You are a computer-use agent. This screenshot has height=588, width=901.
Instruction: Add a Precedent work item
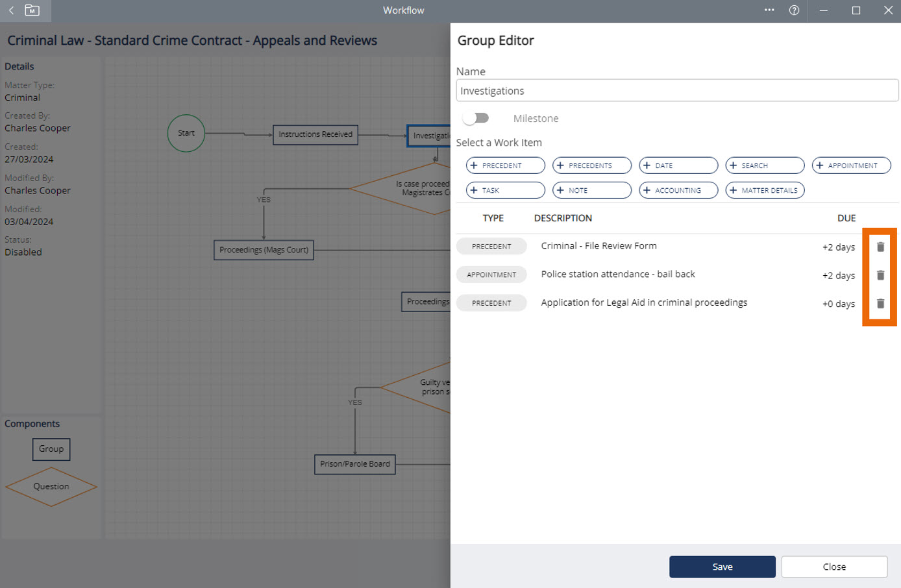pyautogui.click(x=505, y=165)
